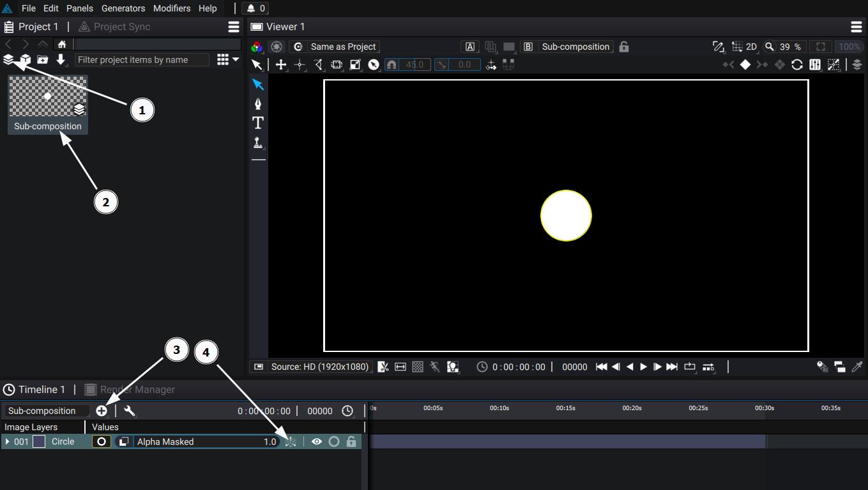
Task: Set viewer zoom to 100%
Action: tap(849, 47)
